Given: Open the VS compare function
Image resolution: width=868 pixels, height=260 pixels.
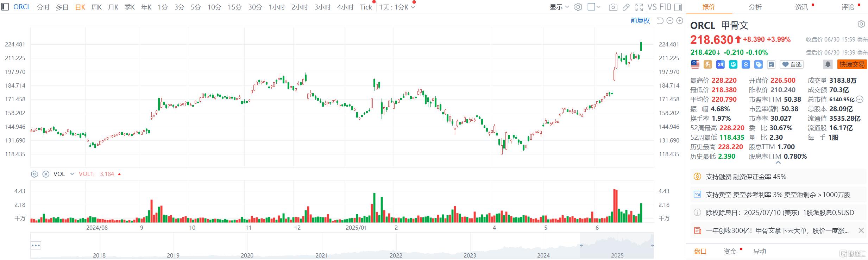Looking at the screenshot, I should pos(652,7).
